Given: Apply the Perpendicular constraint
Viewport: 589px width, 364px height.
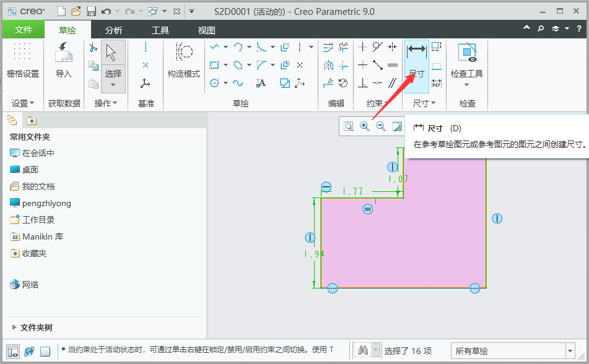Looking at the screenshot, I should (x=362, y=83).
